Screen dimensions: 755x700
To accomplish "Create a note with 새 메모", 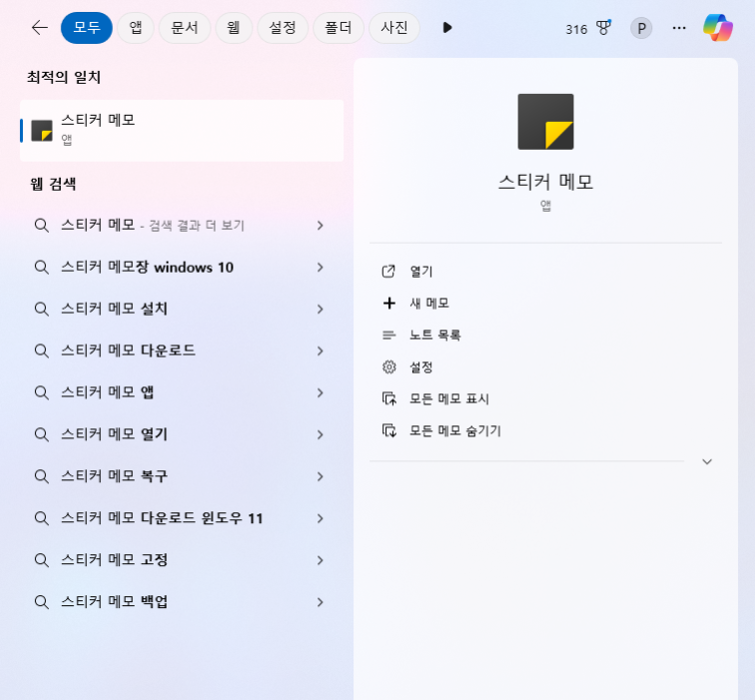I will point(429,304).
